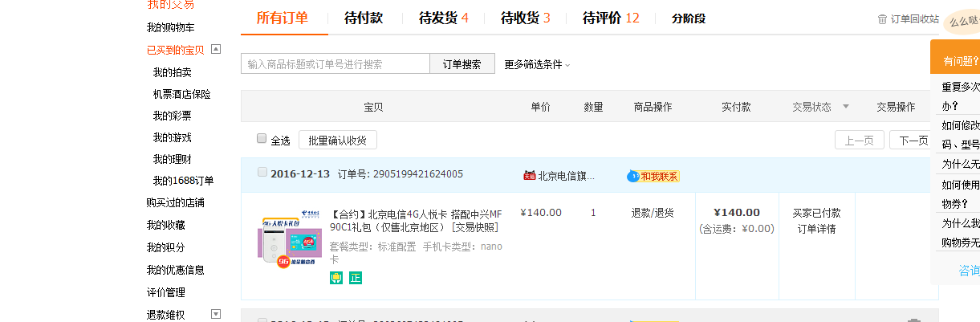Focus the order search input field
The height and width of the screenshot is (322, 980).
(335, 64)
